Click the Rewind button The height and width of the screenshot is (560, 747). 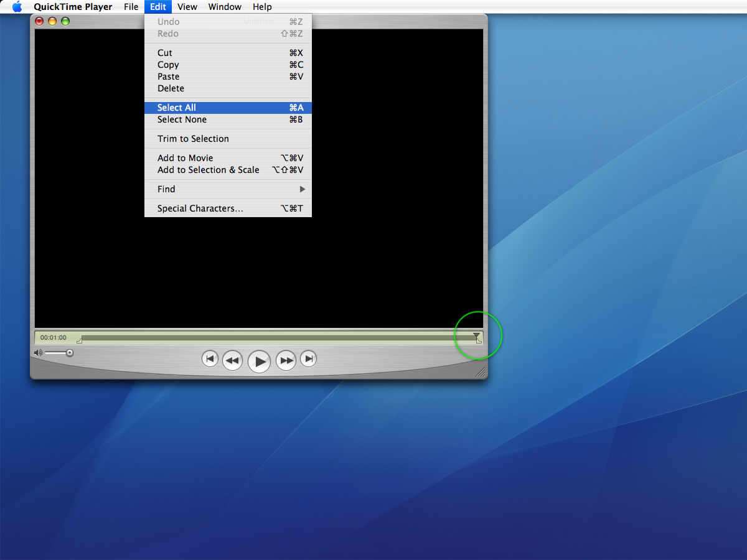(x=232, y=360)
